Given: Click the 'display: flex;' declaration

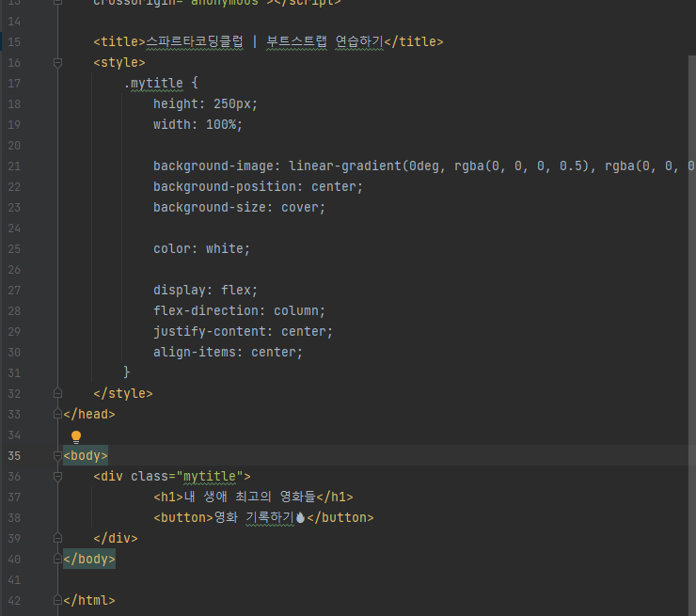Looking at the screenshot, I should 205,291.
